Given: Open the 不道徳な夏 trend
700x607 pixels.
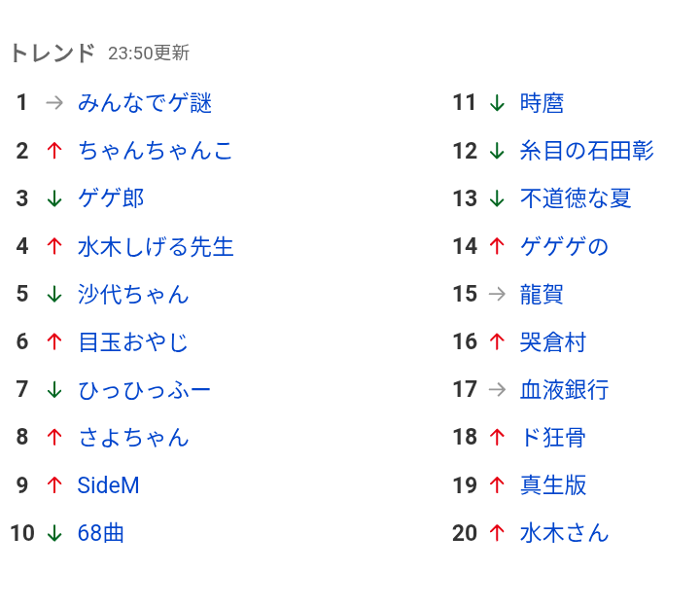Looking at the screenshot, I should point(576,198).
